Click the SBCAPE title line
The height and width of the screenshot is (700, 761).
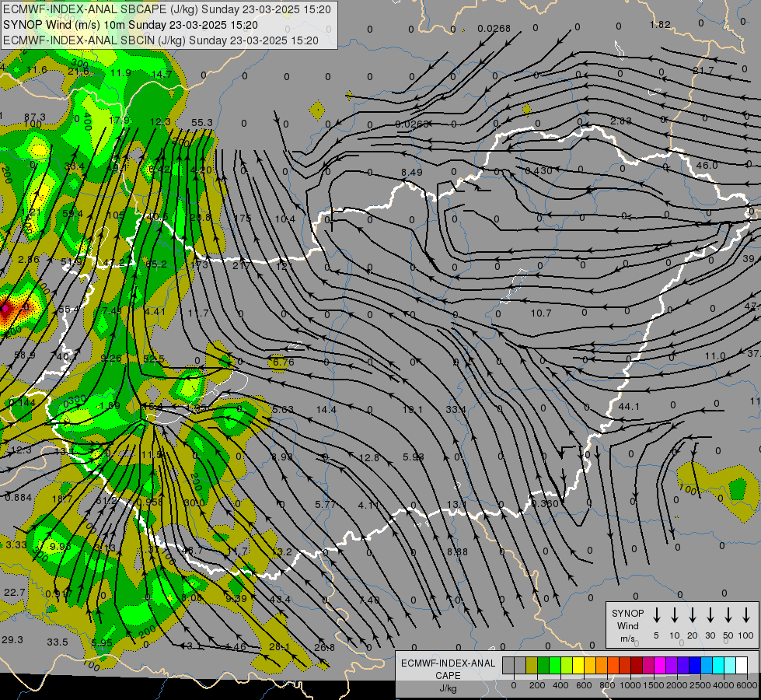pyautogui.click(x=167, y=9)
